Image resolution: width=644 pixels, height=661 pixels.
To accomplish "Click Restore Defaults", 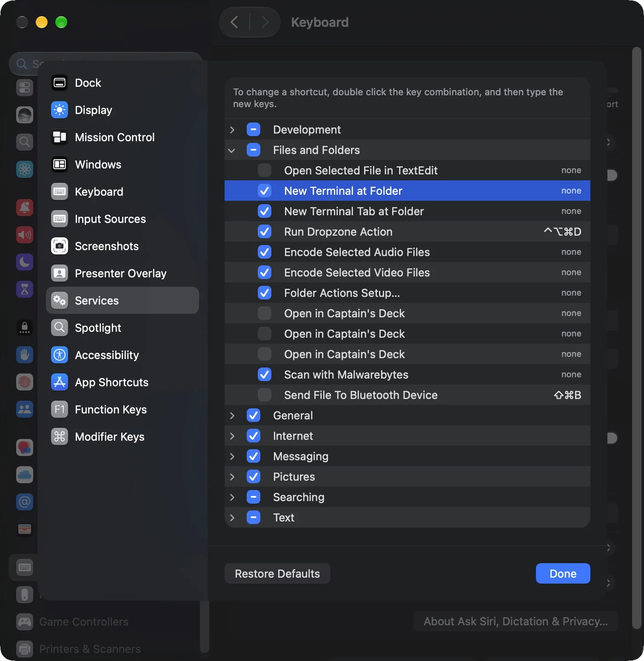I will (x=277, y=573).
